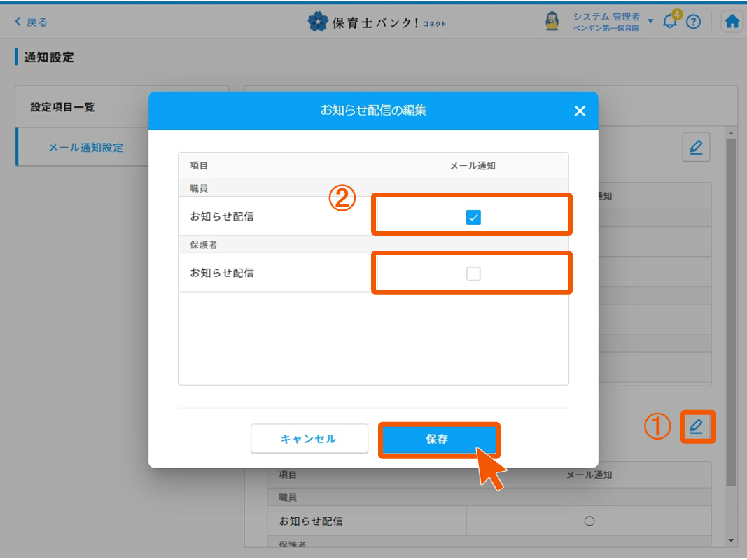
Task: Open notifications bell with badge
Action: pos(670,21)
